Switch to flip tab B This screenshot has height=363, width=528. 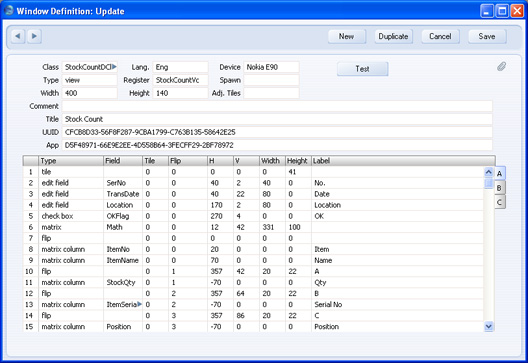(x=500, y=188)
